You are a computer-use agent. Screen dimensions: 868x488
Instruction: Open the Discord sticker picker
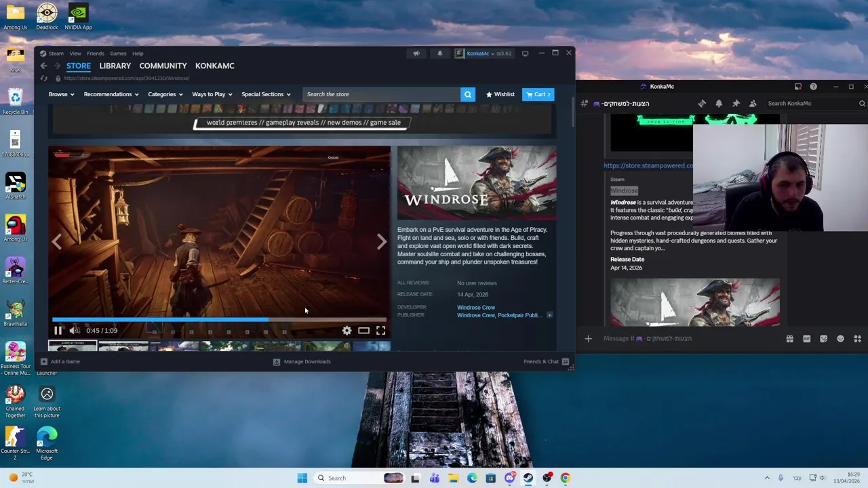(x=823, y=338)
